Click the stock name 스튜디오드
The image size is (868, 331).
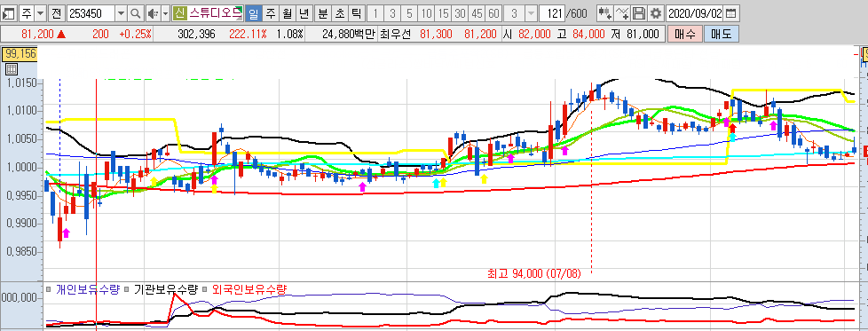tap(216, 12)
